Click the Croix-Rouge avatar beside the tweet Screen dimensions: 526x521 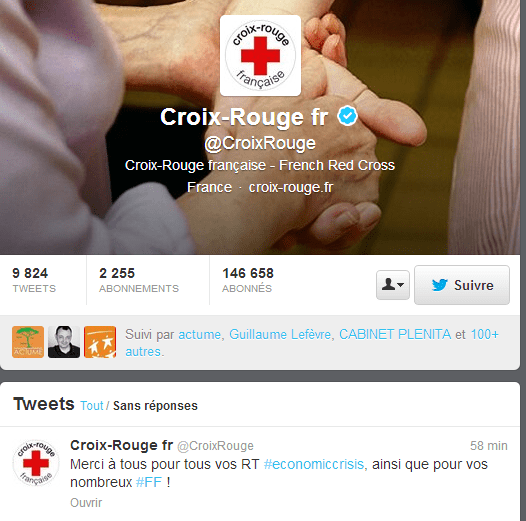tap(36, 463)
